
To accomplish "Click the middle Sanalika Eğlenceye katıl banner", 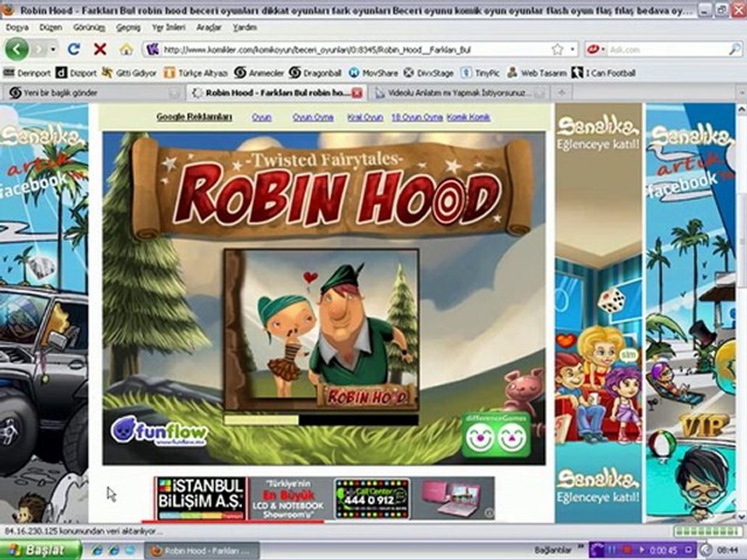I will (x=598, y=313).
